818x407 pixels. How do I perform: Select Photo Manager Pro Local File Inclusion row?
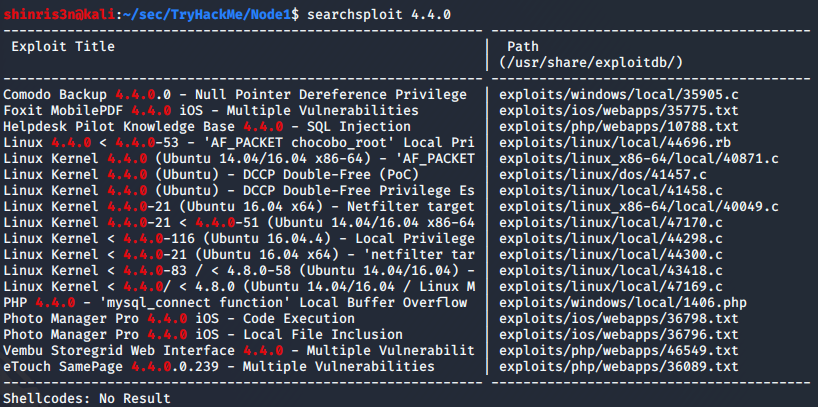[x=203, y=334]
